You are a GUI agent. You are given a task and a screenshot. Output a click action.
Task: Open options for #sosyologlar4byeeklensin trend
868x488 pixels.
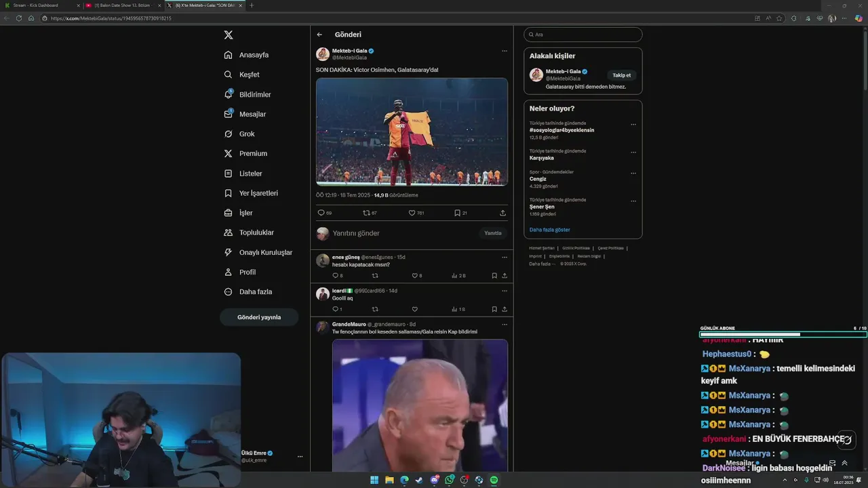(x=633, y=125)
